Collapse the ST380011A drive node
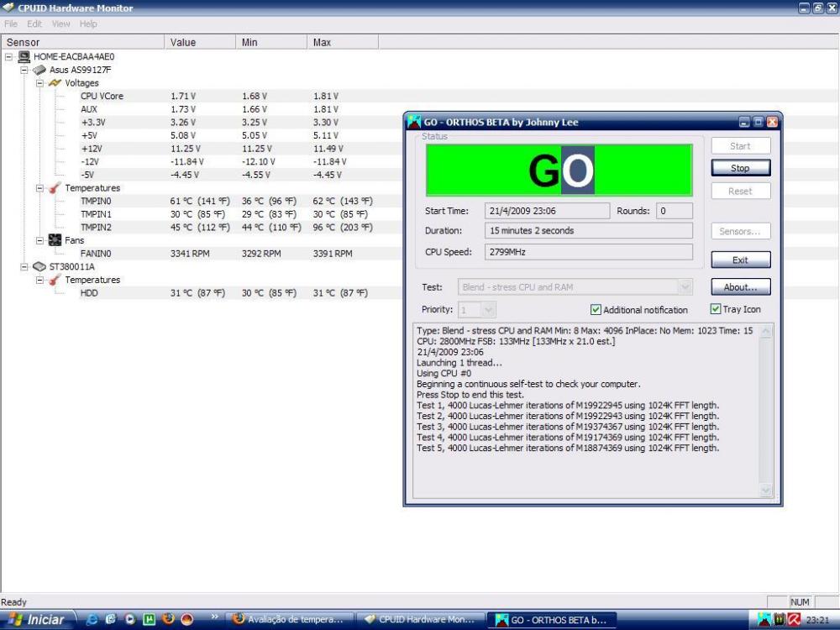 pos(24,266)
